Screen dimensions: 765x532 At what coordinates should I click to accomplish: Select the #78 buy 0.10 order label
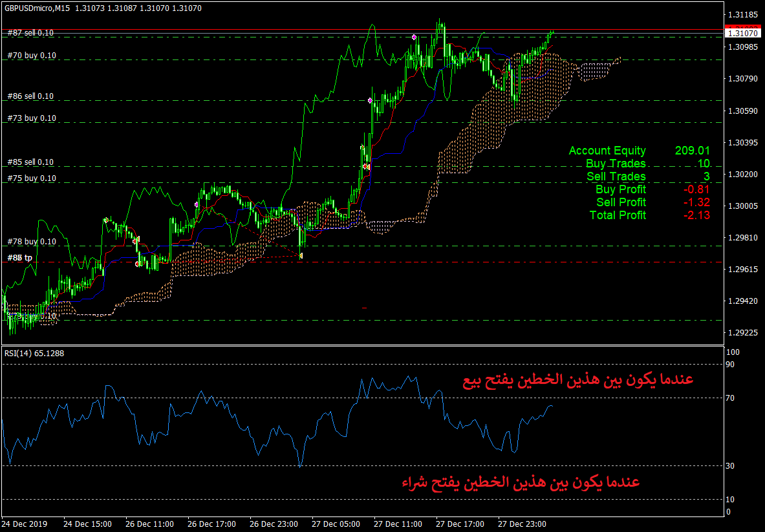[x=32, y=241]
